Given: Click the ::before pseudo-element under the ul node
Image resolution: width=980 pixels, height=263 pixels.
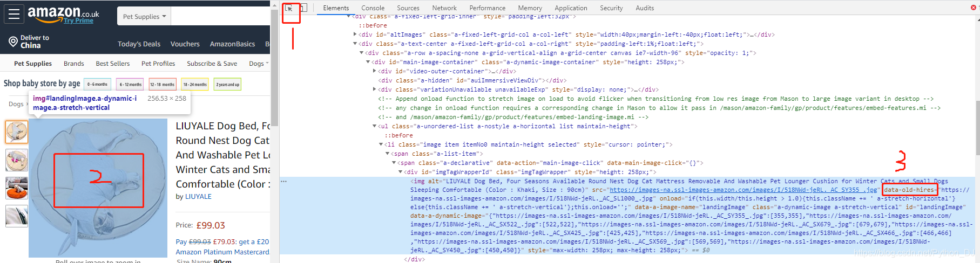Looking at the screenshot, I should [398, 135].
